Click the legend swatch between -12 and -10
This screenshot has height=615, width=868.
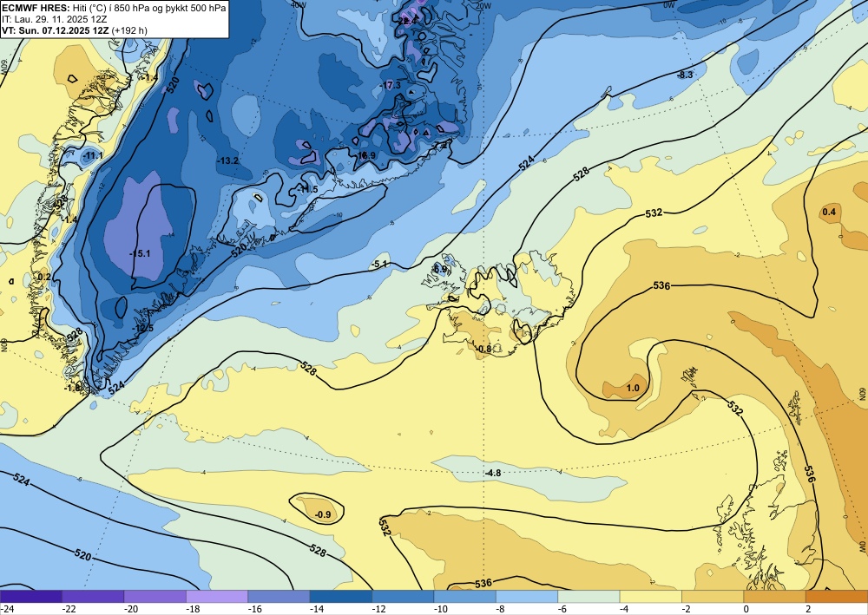pos(403,597)
